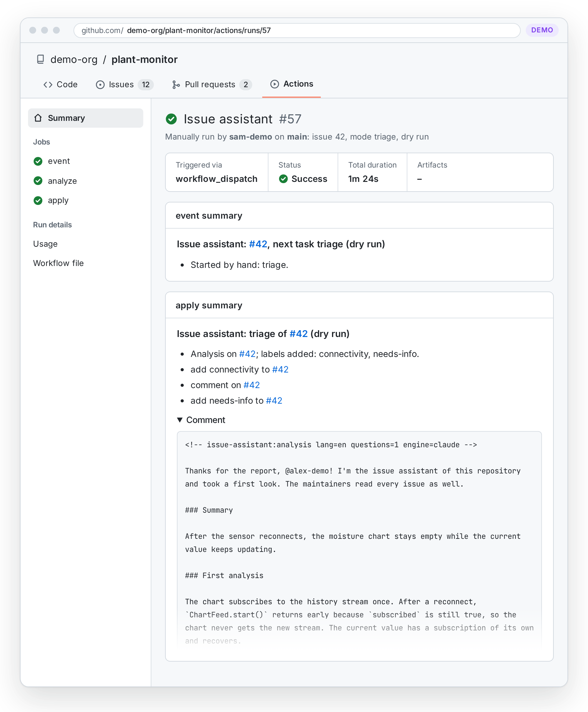The image size is (588, 712).
Task: Open the Issues tab
Action: coord(125,84)
